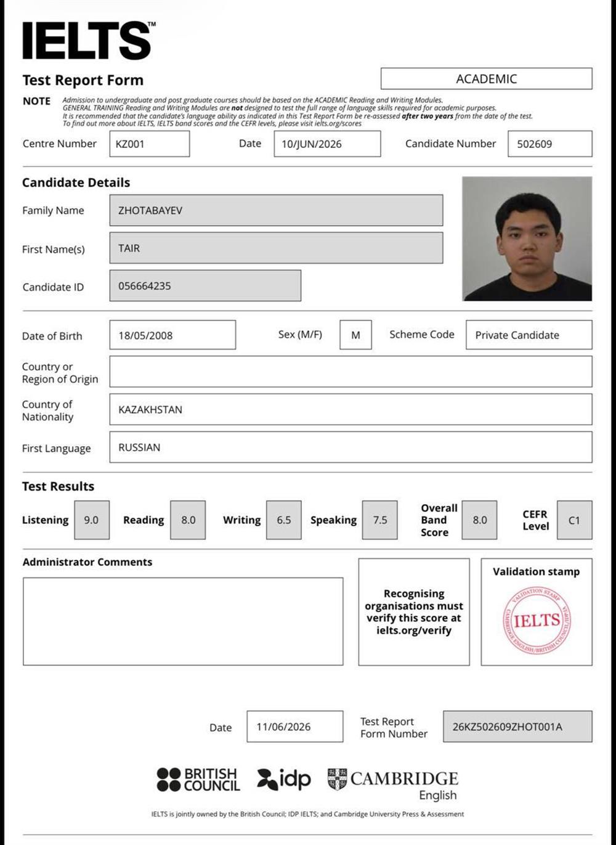This screenshot has width=616, height=845.
Task: Click the 'Listening' label
Action: pyautogui.click(x=46, y=520)
